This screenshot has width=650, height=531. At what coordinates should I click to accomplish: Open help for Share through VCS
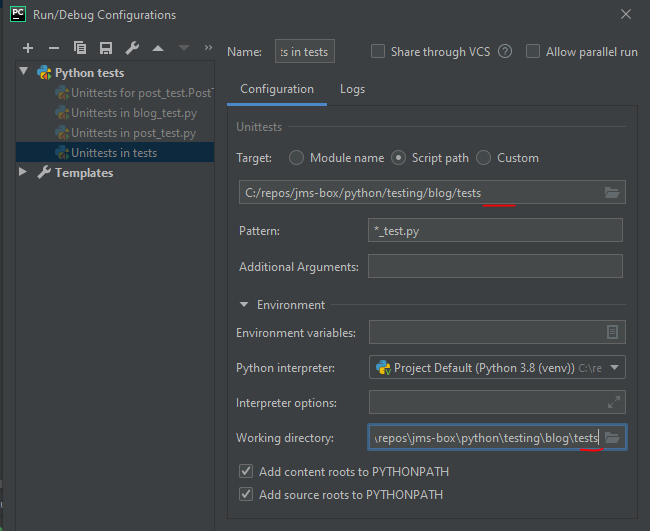505,52
